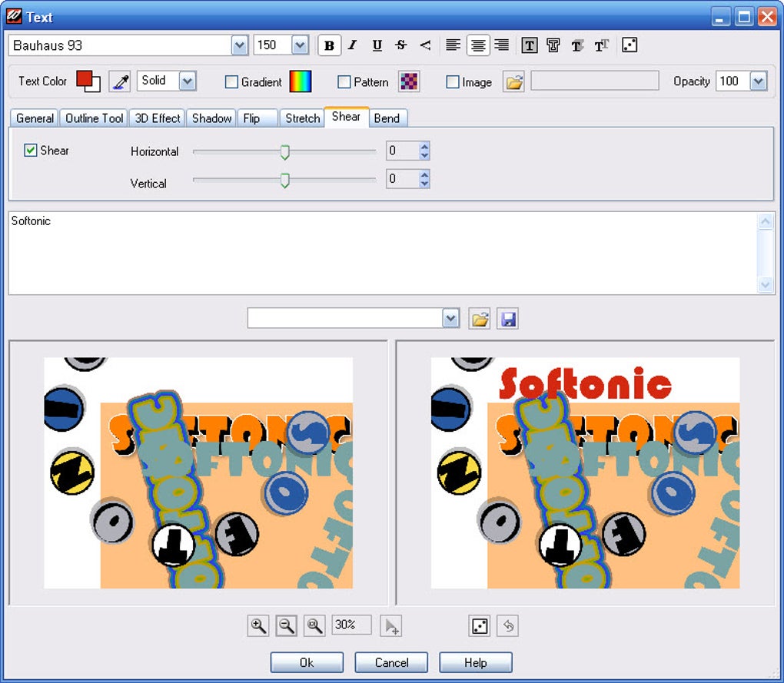Select the outlined T text style icon
Image resolution: width=784 pixels, height=683 pixels.
tap(553, 45)
